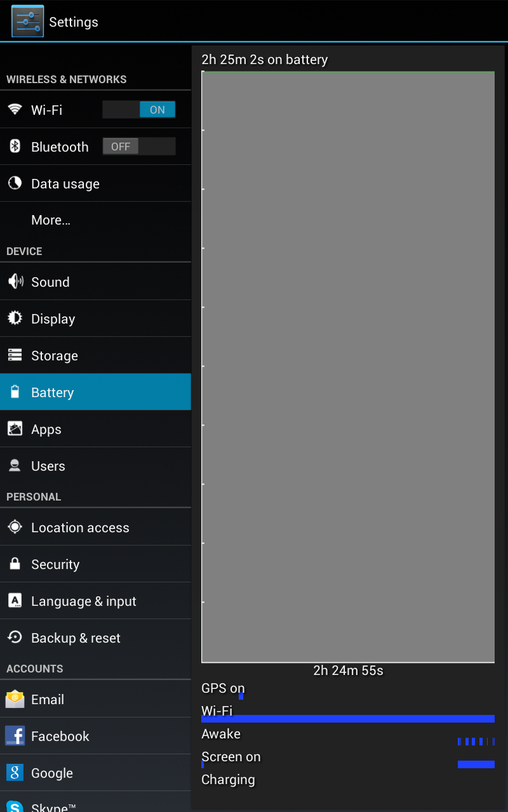Turn off the Wi-Fi switch
The height and width of the screenshot is (812, 508).
(x=139, y=110)
